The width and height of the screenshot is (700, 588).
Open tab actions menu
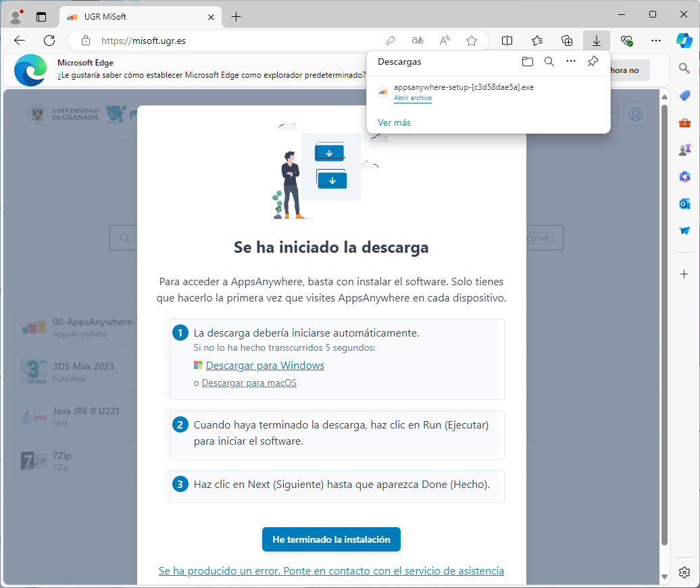(x=41, y=17)
